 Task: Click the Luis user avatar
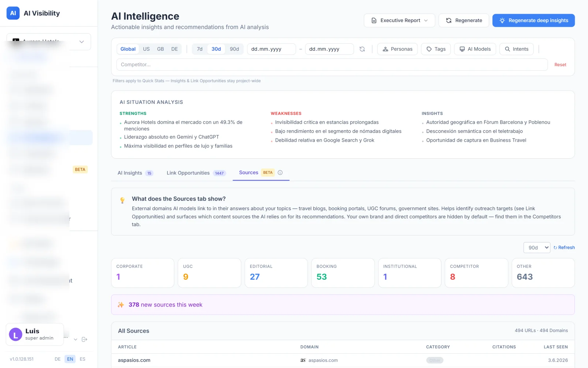click(15, 335)
